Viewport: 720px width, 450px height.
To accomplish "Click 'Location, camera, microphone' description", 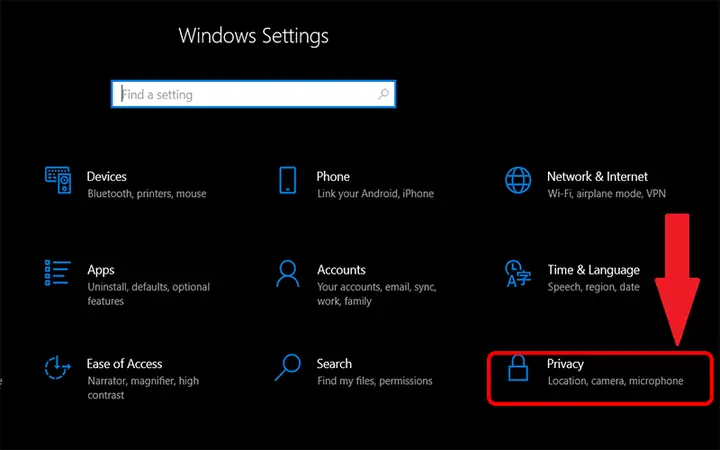I will (615, 381).
